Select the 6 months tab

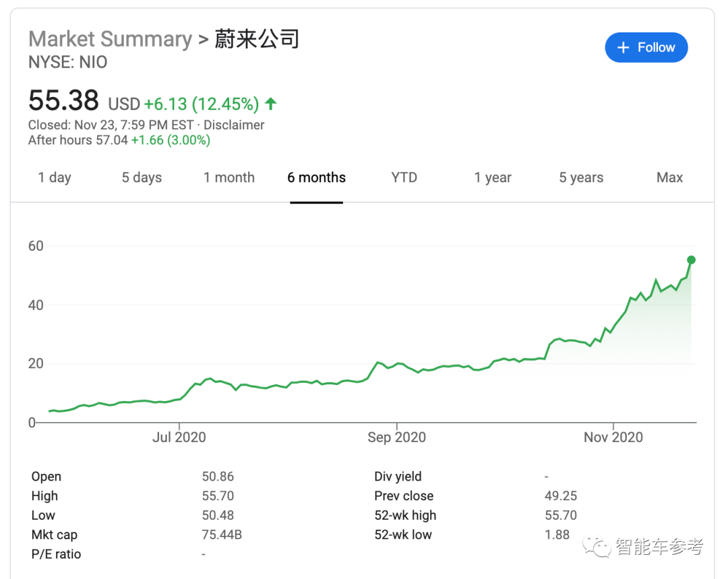point(316,178)
